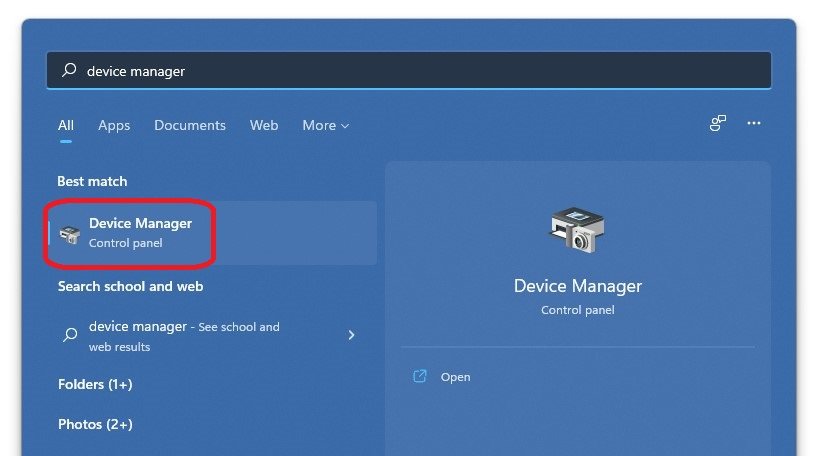This screenshot has height=456, width=819.
Task: Click the feedback people icon at top right
Action: point(718,123)
